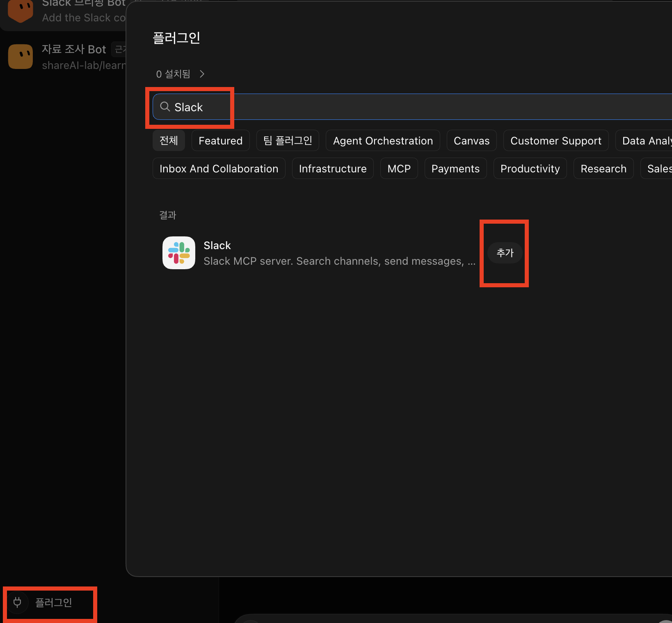Choose the Research category chip
This screenshot has height=623, width=672.
click(603, 169)
